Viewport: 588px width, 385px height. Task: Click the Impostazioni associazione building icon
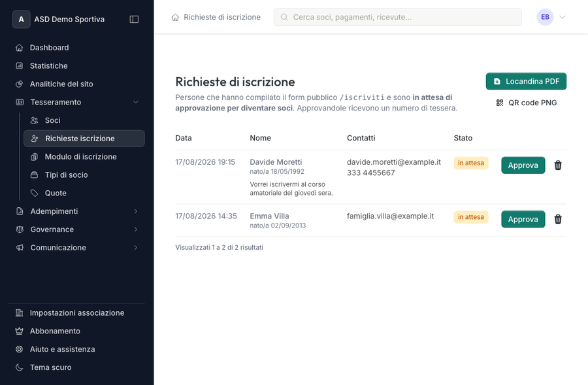(20, 313)
